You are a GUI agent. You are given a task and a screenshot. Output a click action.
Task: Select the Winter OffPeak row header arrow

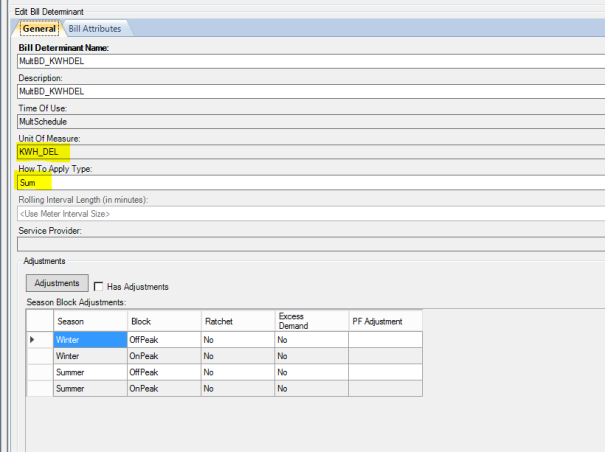tap(40, 340)
